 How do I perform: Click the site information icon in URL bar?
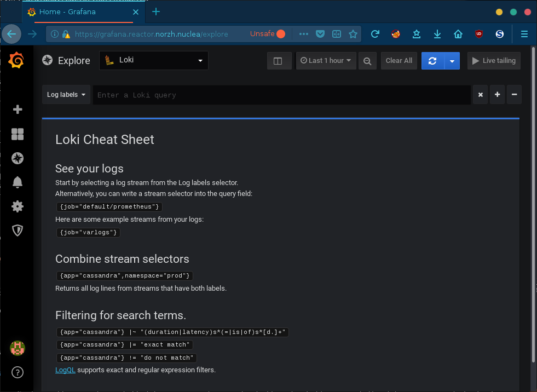[x=54, y=34]
